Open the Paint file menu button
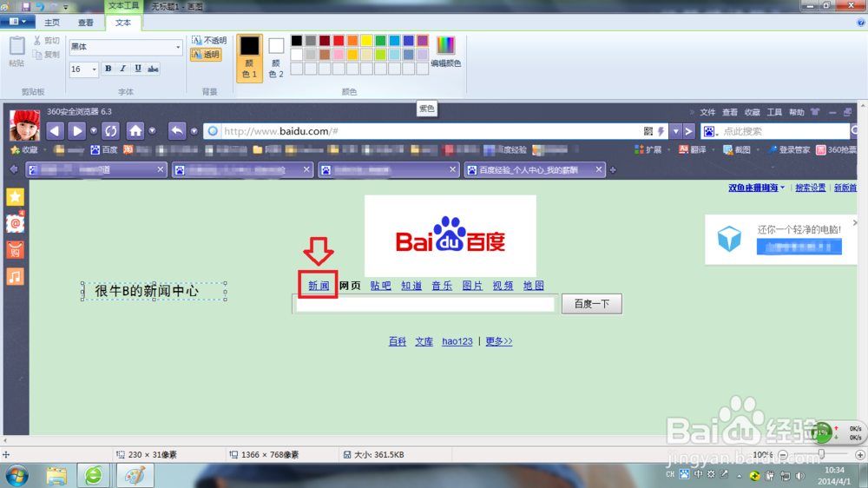 17,22
